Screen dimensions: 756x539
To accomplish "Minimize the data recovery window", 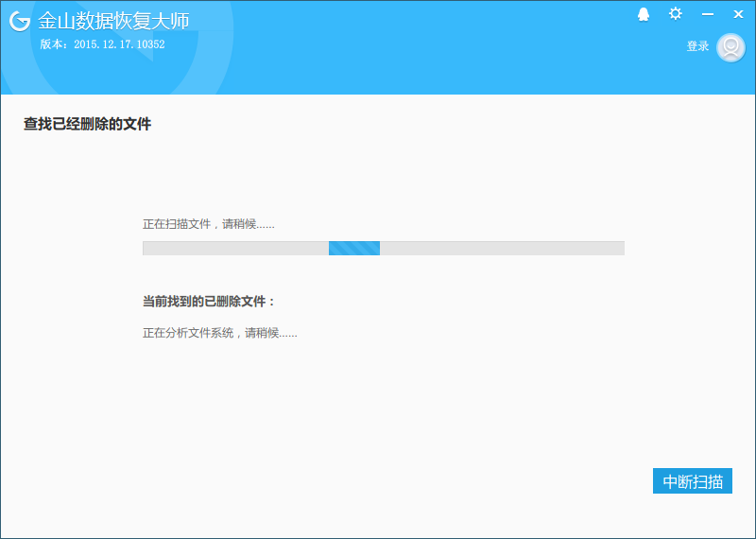I will (707, 14).
